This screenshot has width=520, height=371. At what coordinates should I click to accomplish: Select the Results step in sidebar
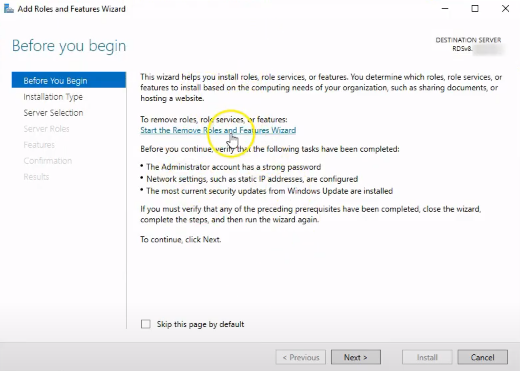pyautogui.click(x=36, y=177)
